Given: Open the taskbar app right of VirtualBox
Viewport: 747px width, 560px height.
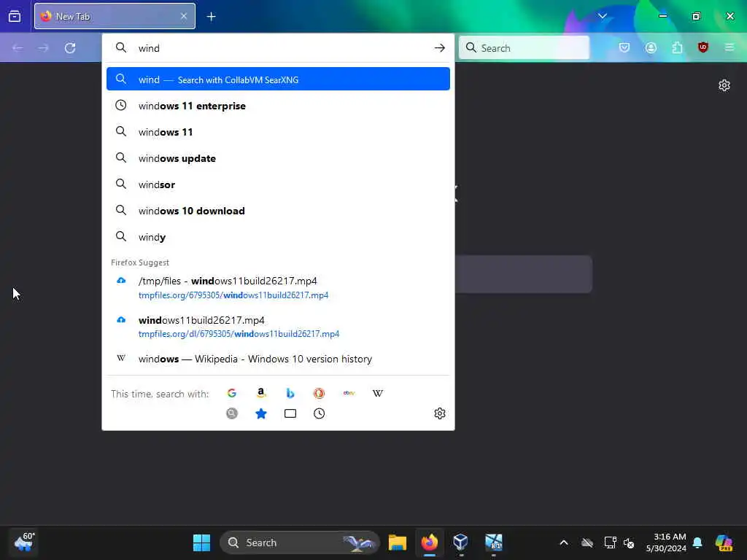Looking at the screenshot, I should 494,542.
